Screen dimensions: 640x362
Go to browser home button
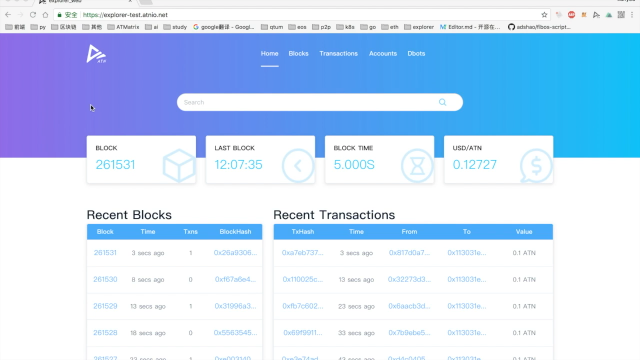pos(45,15)
